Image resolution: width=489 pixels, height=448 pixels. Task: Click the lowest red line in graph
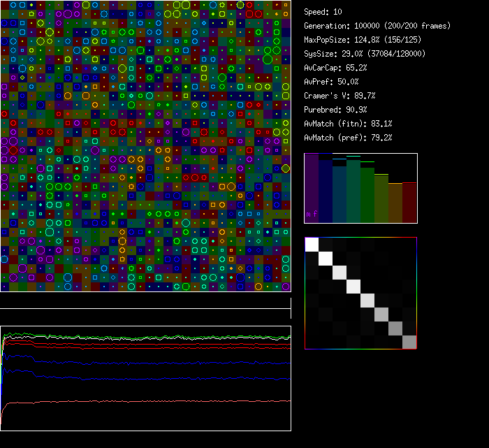pyautogui.click(x=140, y=402)
